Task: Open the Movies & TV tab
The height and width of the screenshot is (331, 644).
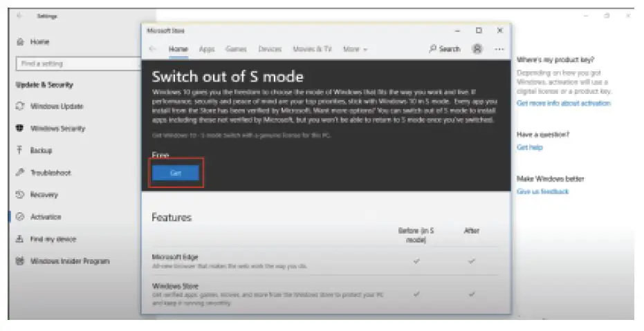Action: [x=312, y=49]
